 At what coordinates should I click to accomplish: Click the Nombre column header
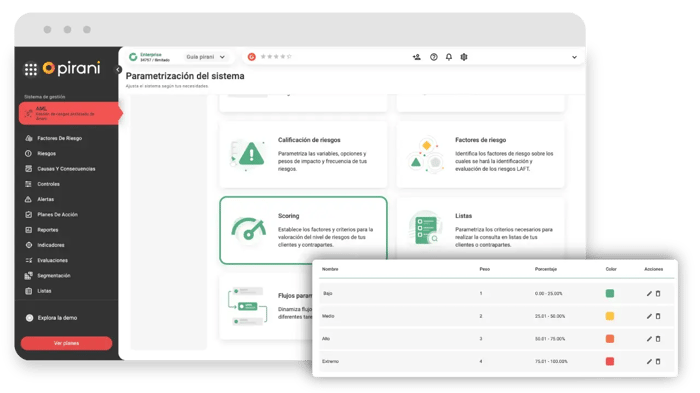tap(330, 269)
